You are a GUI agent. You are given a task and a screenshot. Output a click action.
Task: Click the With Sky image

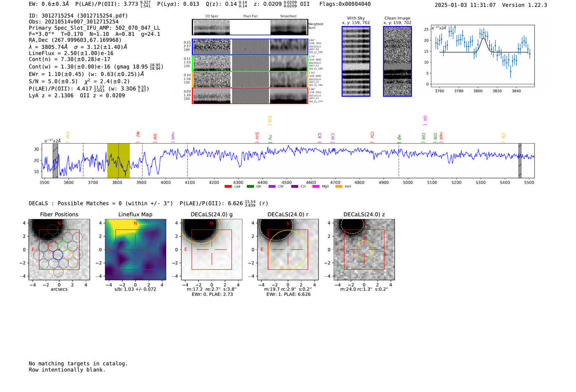(x=356, y=61)
